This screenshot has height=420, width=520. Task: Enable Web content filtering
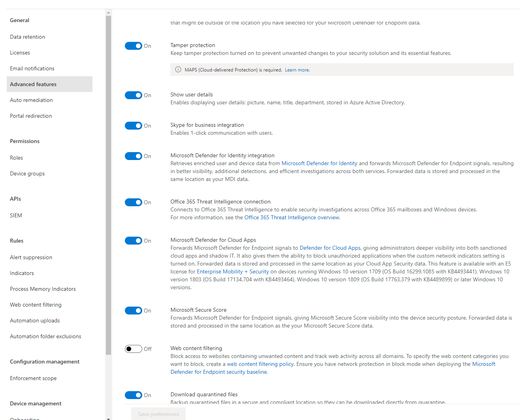pyautogui.click(x=134, y=349)
